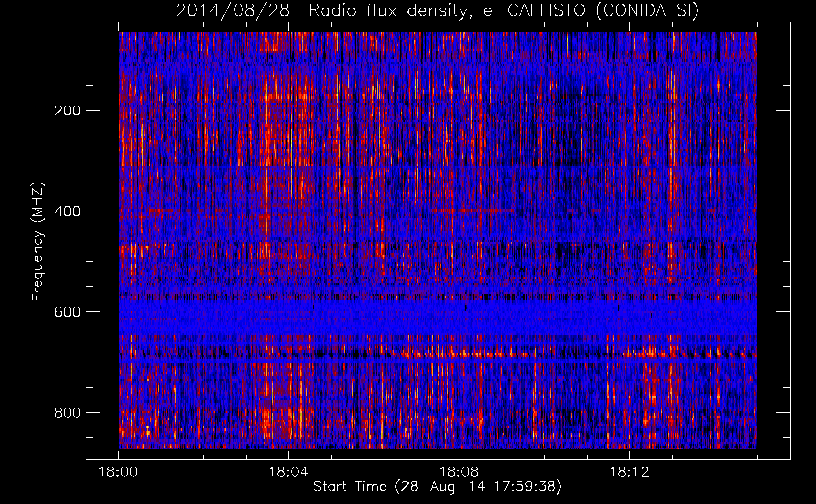Click the 'Frequency (MHZ)' axis label
Viewport: 816px width, 504px height.
38,242
